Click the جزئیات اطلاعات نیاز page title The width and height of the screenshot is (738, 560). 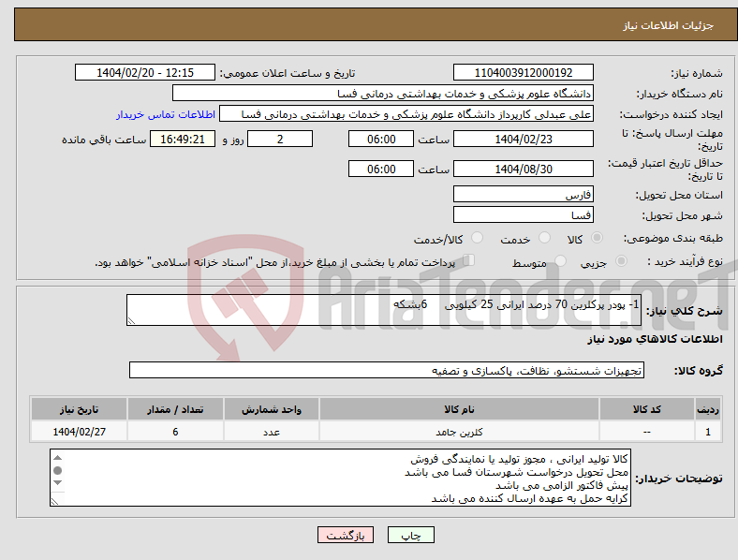[x=669, y=25]
